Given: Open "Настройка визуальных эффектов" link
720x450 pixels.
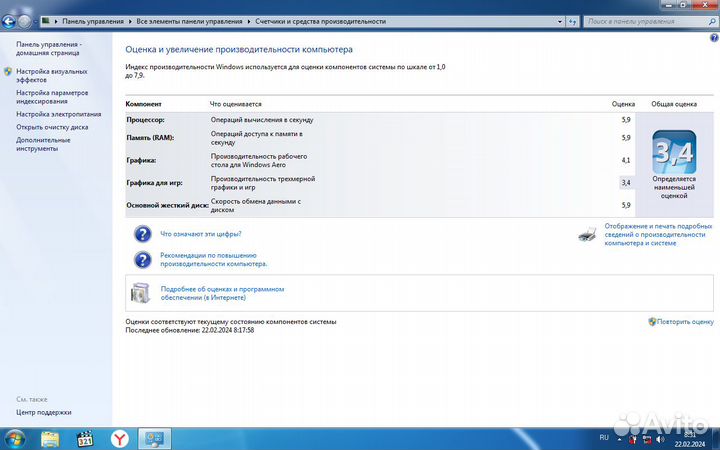Looking at the screenshot, I should coord(51,76).
